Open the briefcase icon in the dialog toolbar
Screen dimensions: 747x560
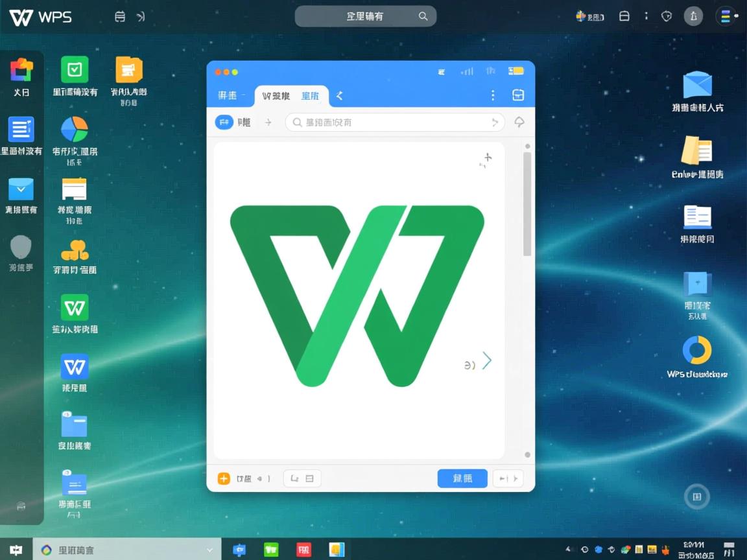518,95
